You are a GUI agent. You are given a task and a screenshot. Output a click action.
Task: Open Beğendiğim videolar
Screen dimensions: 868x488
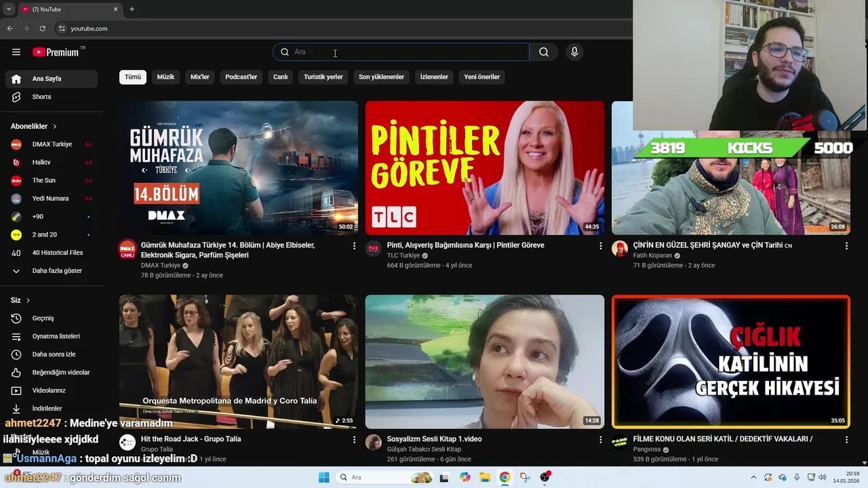click(x=52, y=373)
